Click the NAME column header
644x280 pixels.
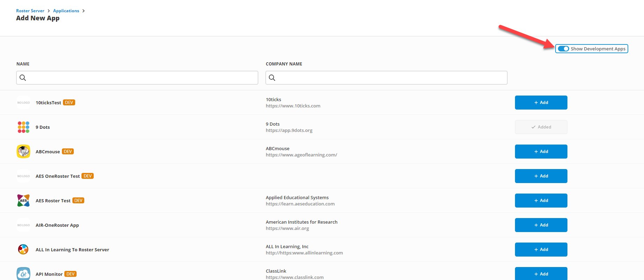tap(23, 64)
